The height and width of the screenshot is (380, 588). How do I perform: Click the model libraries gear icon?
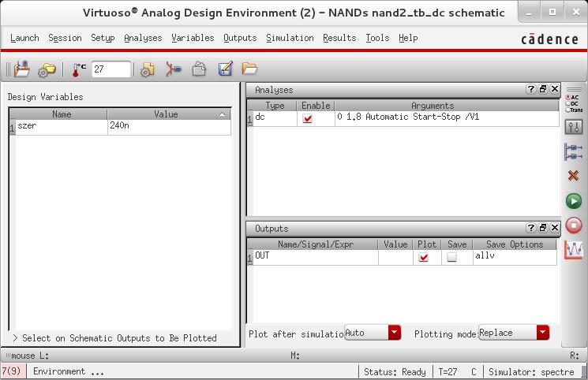click(x=148, y=69)
